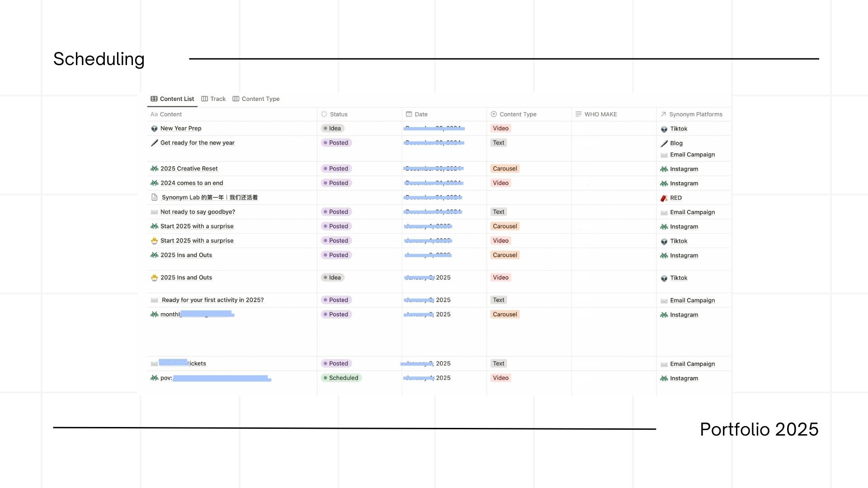The width and height of the screenshot is (868, 488).
Task: Click the invader icon beside 2025 Creative Reset
Action: point(154,169)
